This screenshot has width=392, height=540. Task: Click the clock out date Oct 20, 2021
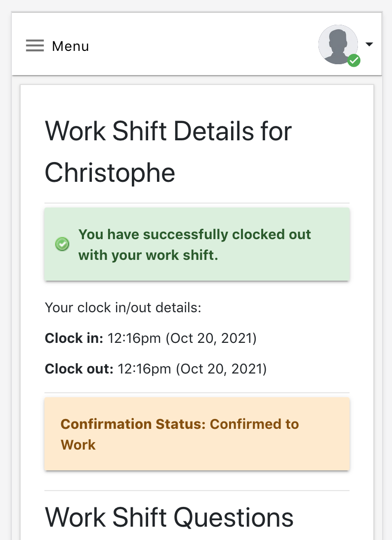click(x=221, y=369)
